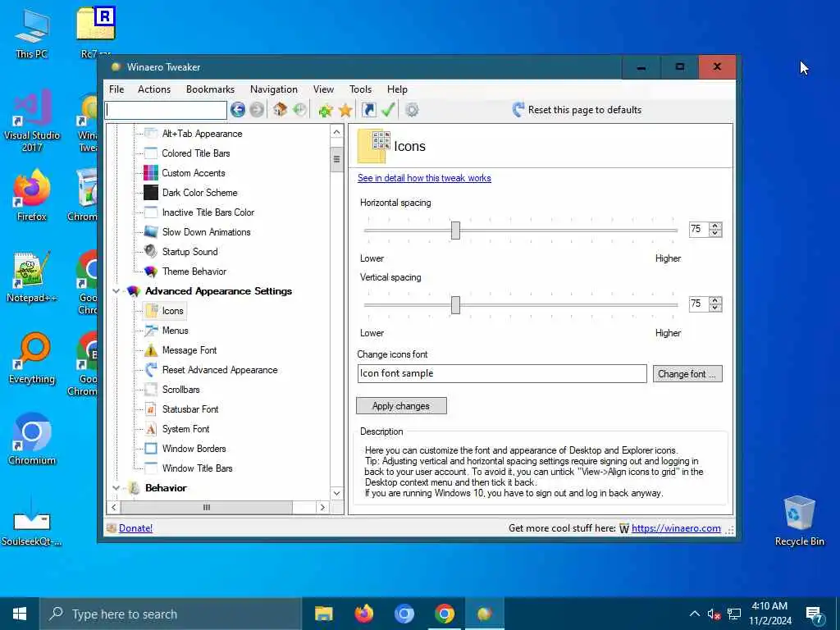840x630 pixels.
Task: Open Dark Color Scheme tweak
Action: (199, 192)
